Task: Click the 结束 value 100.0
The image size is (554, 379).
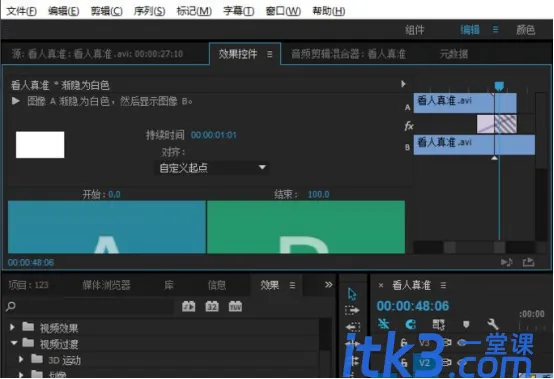Action: pyautogui.click(x=318, y=194)
